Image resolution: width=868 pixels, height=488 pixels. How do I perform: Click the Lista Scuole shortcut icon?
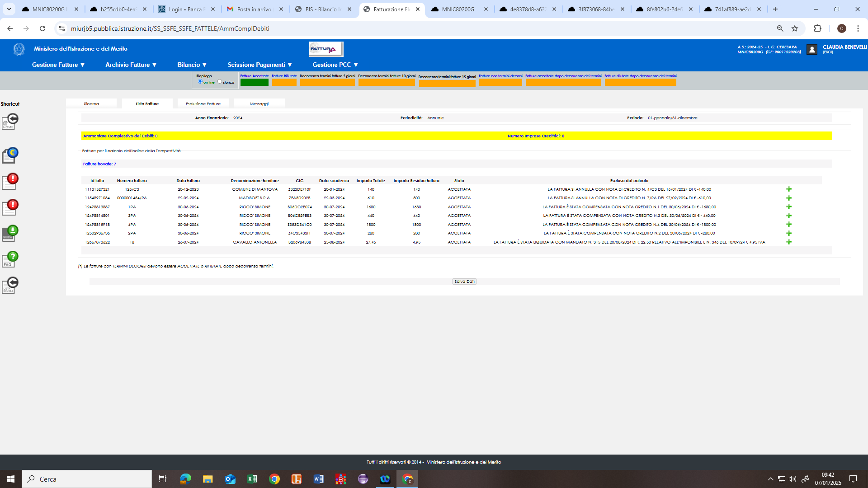tap(10, 285)
